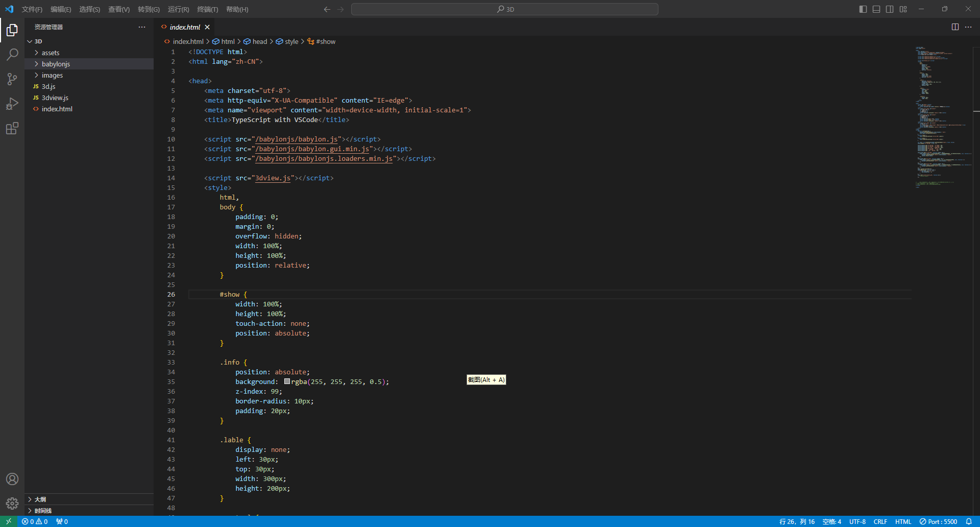The image size is (980, 527).
Task: Open the 转到(G) Go menu
Action: pyautogui.click(x=149, y=9)
